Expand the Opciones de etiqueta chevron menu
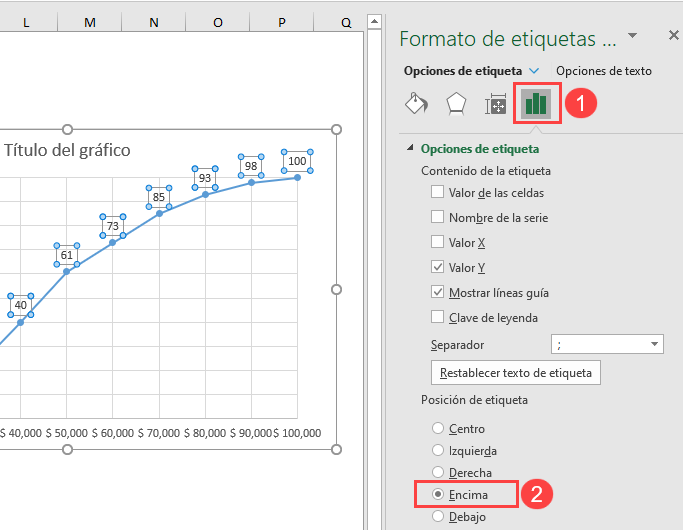683x530 pixels. [534, 71]
